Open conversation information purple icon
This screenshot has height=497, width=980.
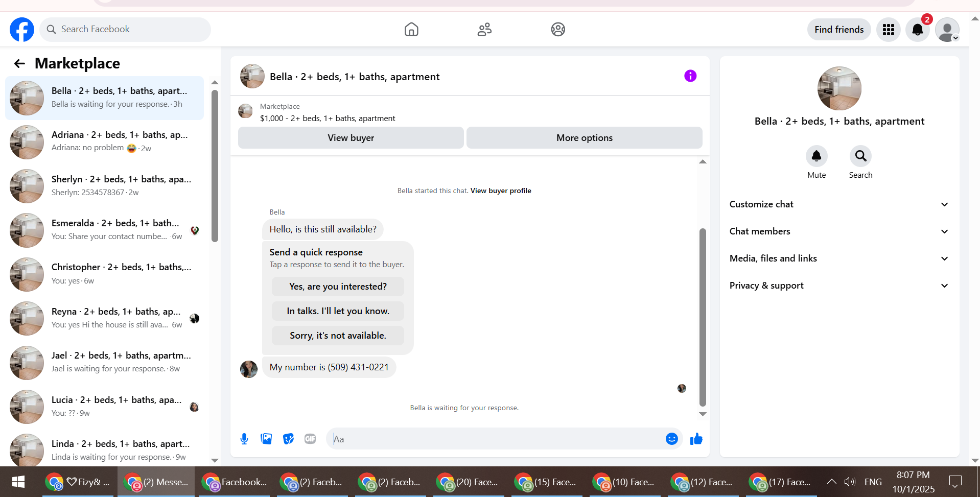click(x=690, y=76)
